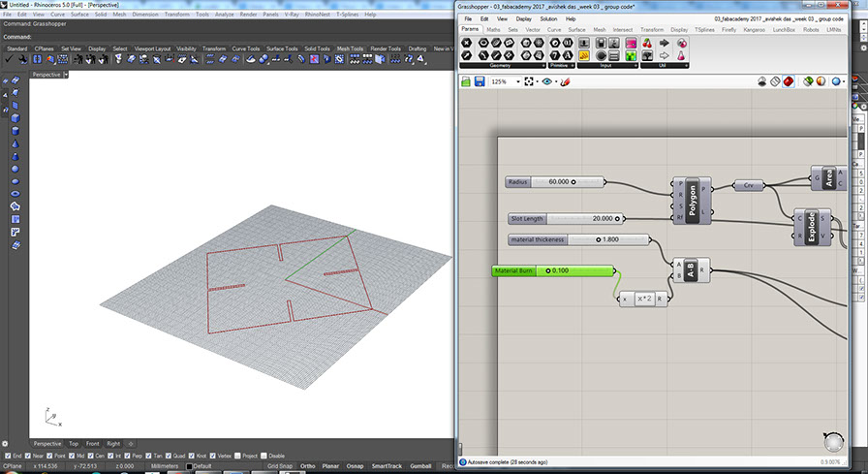The height and width of the screenshot is (474, 868).
Task: Click the black arrow Relay icon in Util
Action: coord(665,44)
